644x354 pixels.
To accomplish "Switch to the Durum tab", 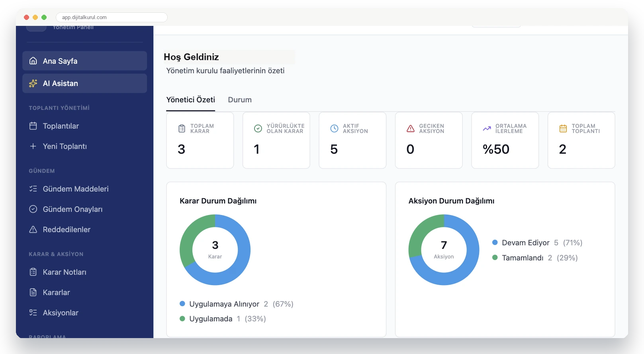I will click(240, 100).
